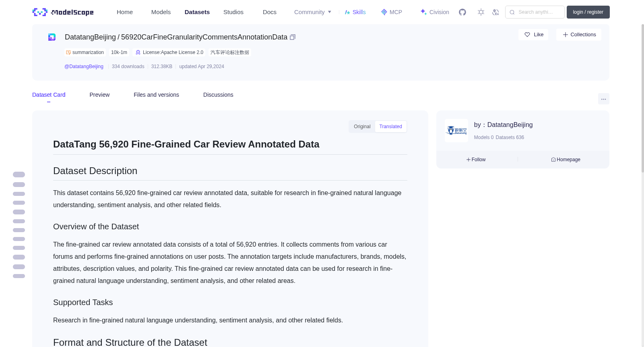The height and width of the screenshot is (347, 644).
Task: Show the Translated dataset card text
Action: (390, 127)
